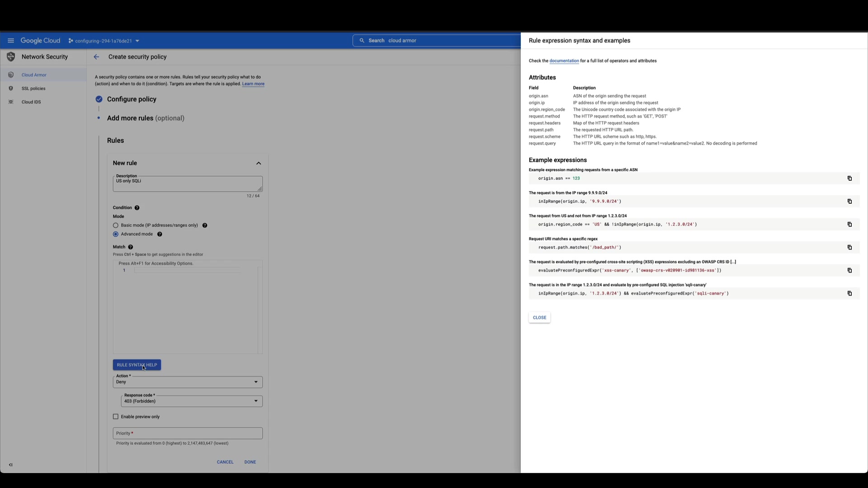Copy the request.path.matches regex expression
The height and width of the screenshot is (488, 868).
click(x=849, y=248)
